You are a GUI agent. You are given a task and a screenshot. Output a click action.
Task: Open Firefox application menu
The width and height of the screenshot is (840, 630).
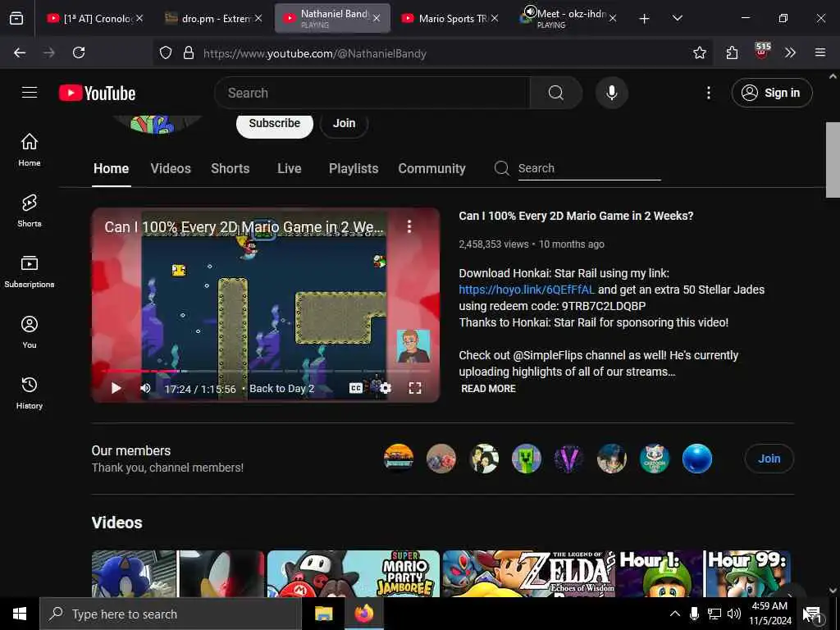819,52
